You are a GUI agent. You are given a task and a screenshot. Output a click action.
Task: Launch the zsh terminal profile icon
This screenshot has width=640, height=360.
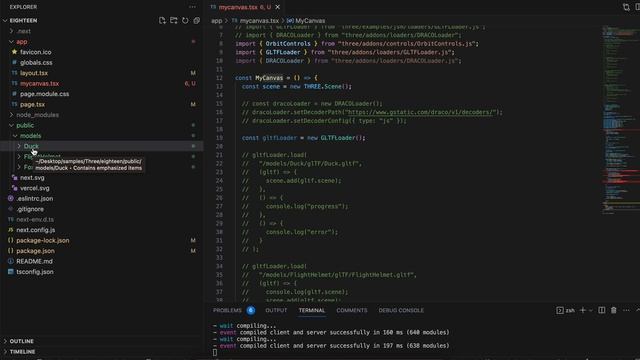[x=560, y=311]
